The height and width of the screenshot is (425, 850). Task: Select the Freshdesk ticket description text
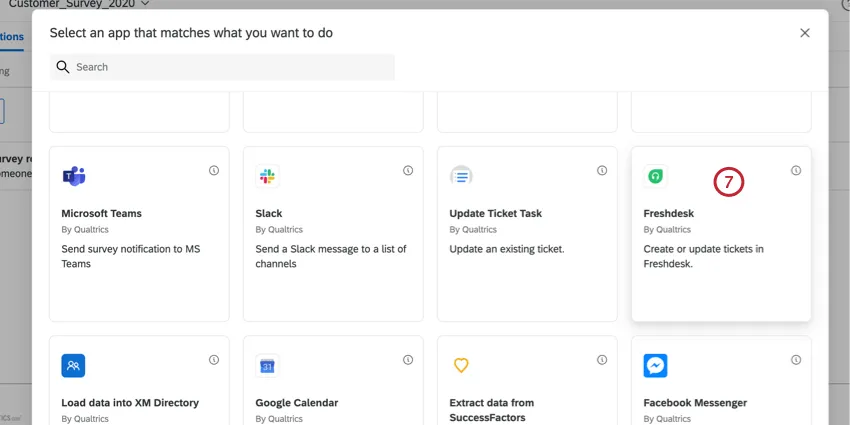[703, 256]
